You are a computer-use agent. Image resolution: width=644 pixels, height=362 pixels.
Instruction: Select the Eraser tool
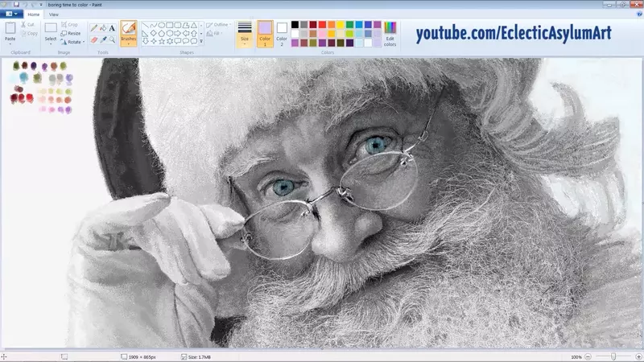point(94,39)
